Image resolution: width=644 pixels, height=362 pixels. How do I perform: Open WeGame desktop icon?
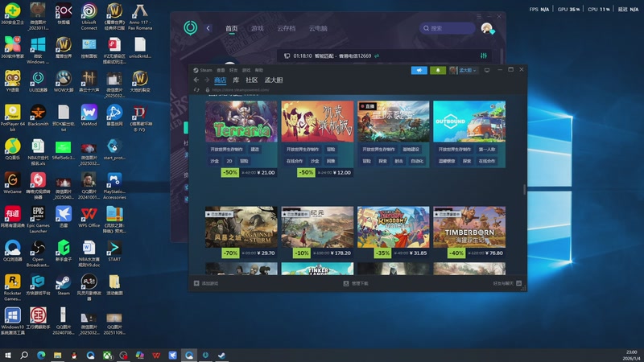click(x=12, y=183)
